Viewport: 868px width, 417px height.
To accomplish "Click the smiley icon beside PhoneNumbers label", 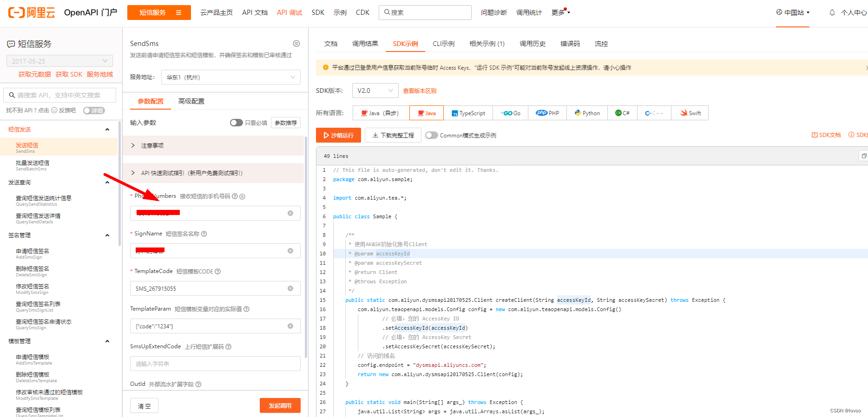I will [x=242, y=196].
